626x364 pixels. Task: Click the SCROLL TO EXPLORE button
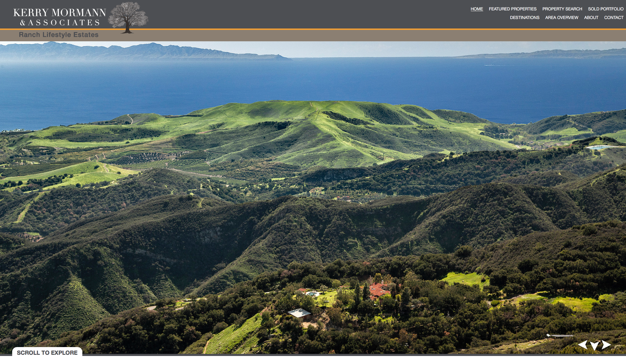click(x=47, y=352)
